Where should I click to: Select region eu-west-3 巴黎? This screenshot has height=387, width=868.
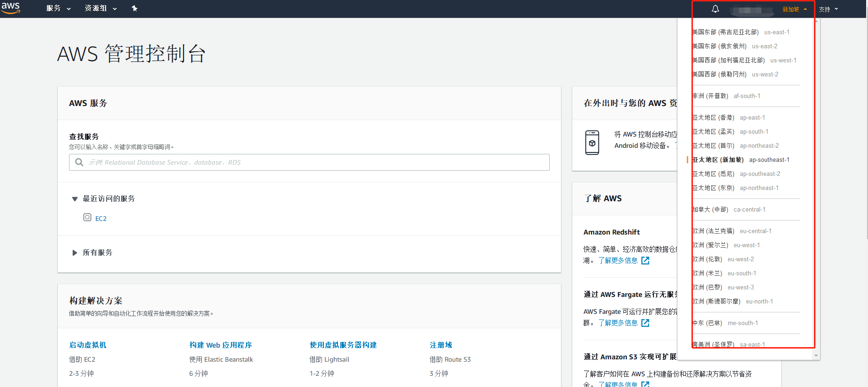pos(723,288)
